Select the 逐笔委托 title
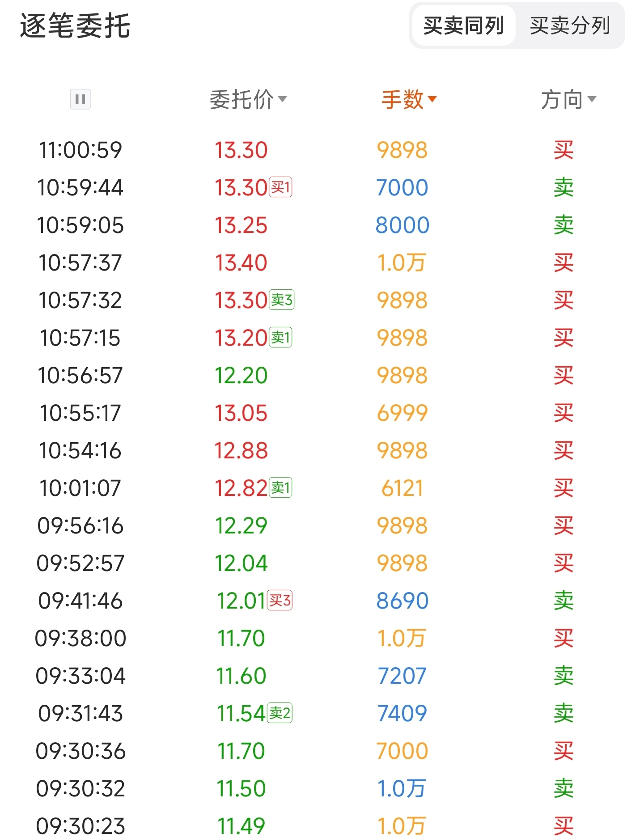Image resolution: width=644 pixels, height=838 pixels. (x=75, y=25)
